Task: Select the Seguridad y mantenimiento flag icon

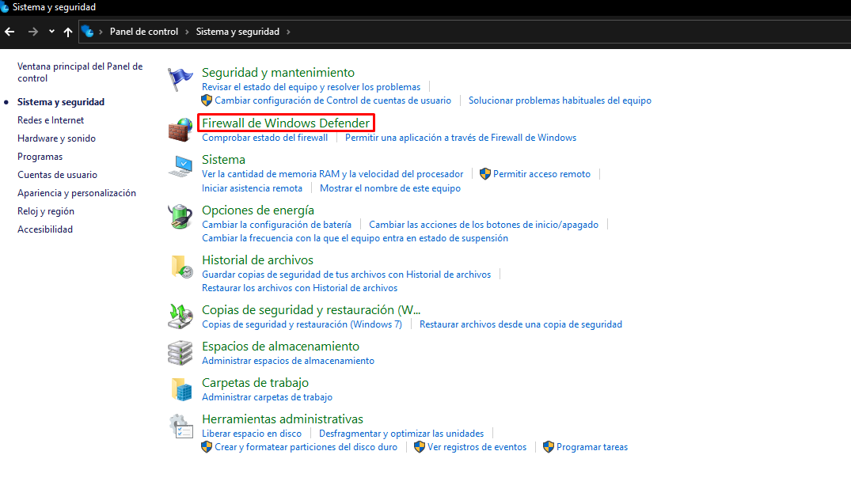Action: (x=180, y=76)
